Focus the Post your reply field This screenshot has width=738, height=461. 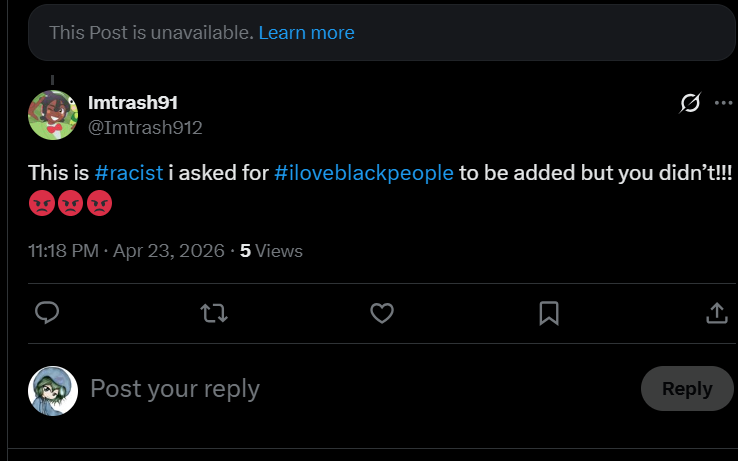(358, 388)
